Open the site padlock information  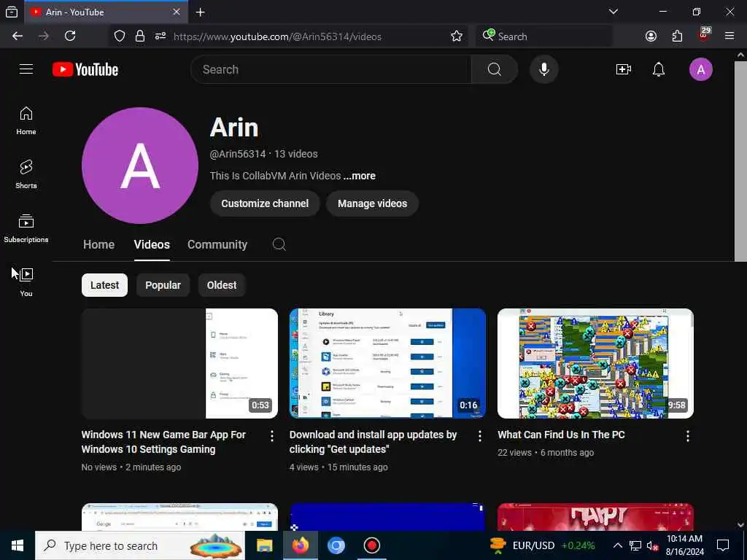click(x=139, y=36)
